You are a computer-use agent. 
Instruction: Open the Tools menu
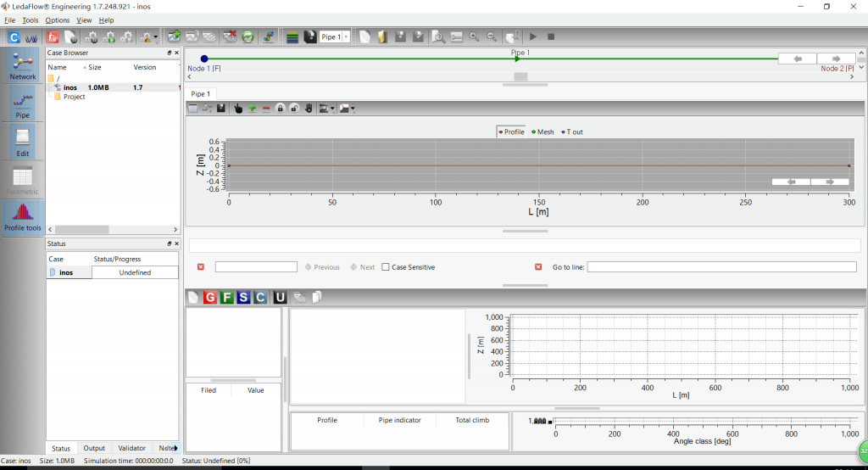point(31,20)
